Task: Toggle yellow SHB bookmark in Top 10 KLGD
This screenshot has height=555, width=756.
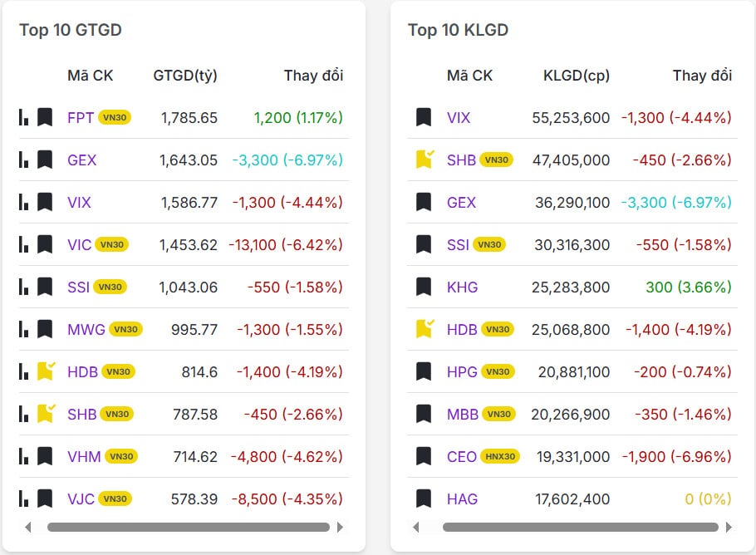Action: pos(425,159)
